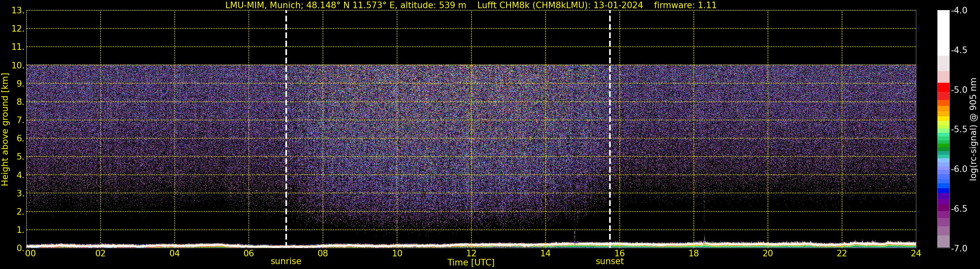
Task: Click the 24 hour tick on time axis
Action: tap(916, 253)
